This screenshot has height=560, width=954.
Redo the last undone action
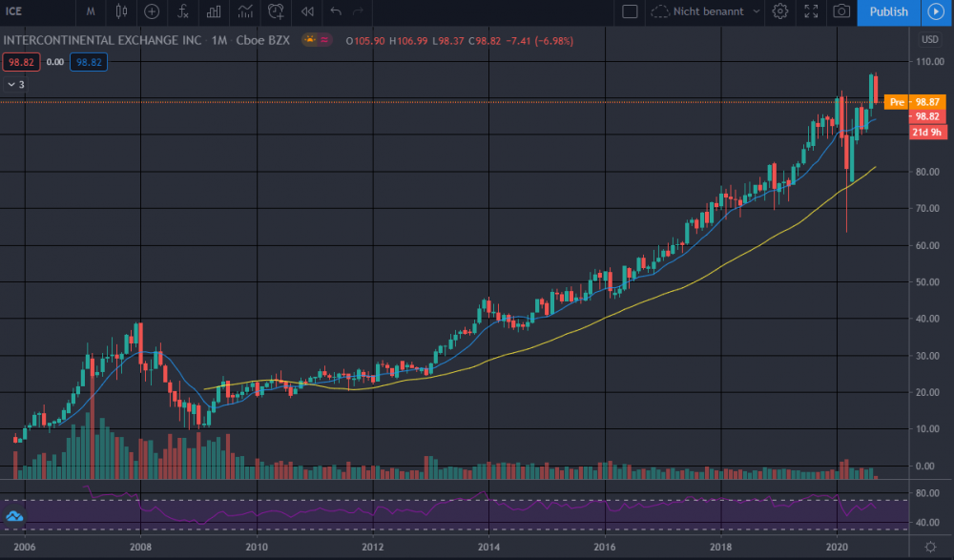(359, 11)
